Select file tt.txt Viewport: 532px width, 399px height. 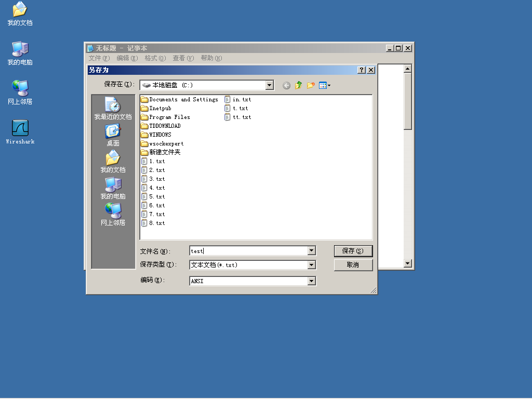coord(238,117)
